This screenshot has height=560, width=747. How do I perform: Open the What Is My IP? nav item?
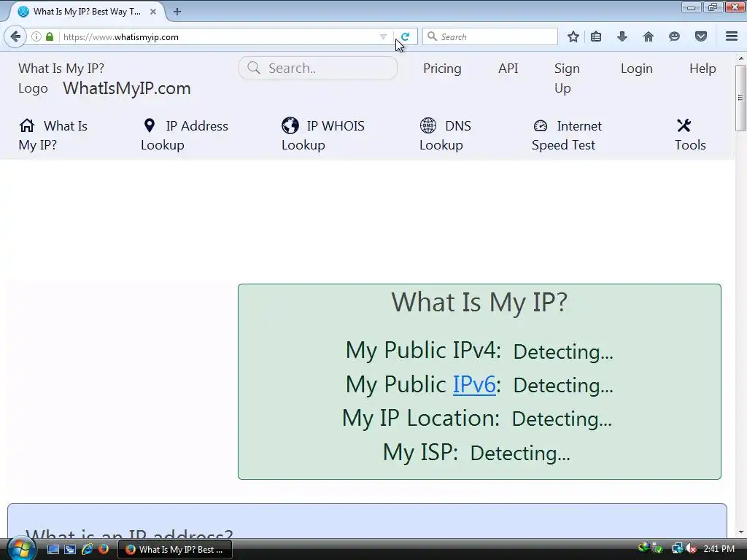pos(53,135)
